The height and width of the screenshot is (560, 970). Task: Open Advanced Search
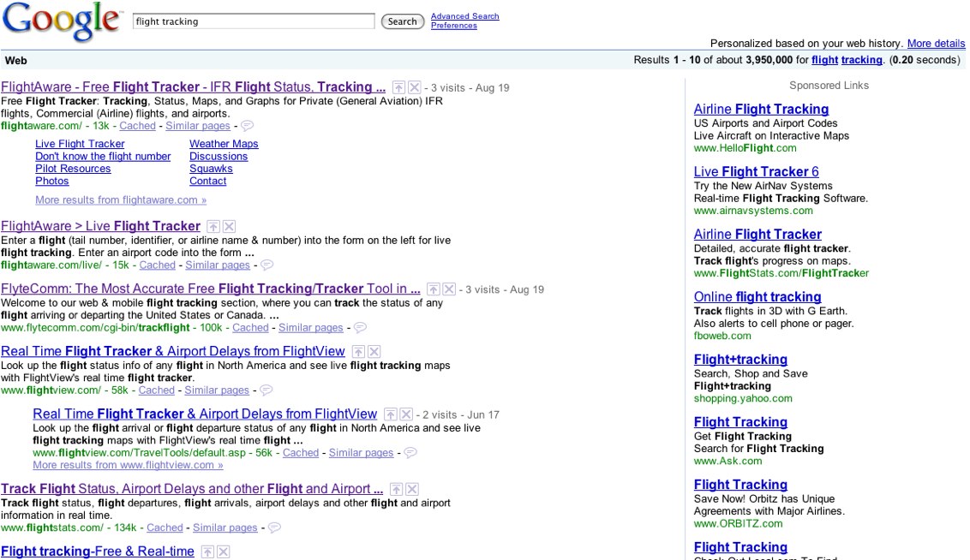(464, 16)
